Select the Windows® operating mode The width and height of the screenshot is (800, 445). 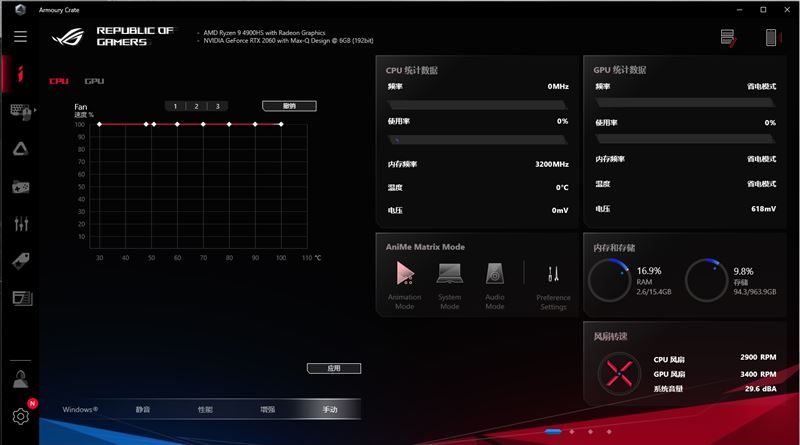tap(80, 409)
